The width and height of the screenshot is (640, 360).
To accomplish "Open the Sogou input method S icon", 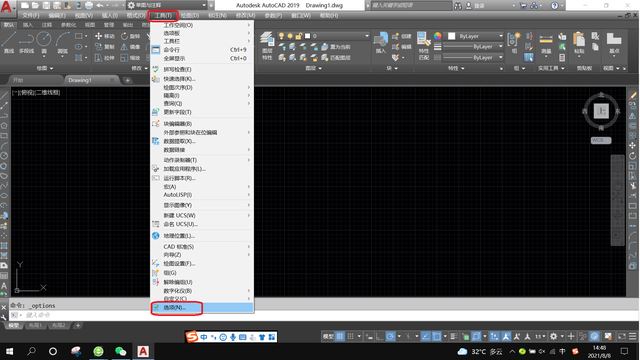I will tap(191, 337).
